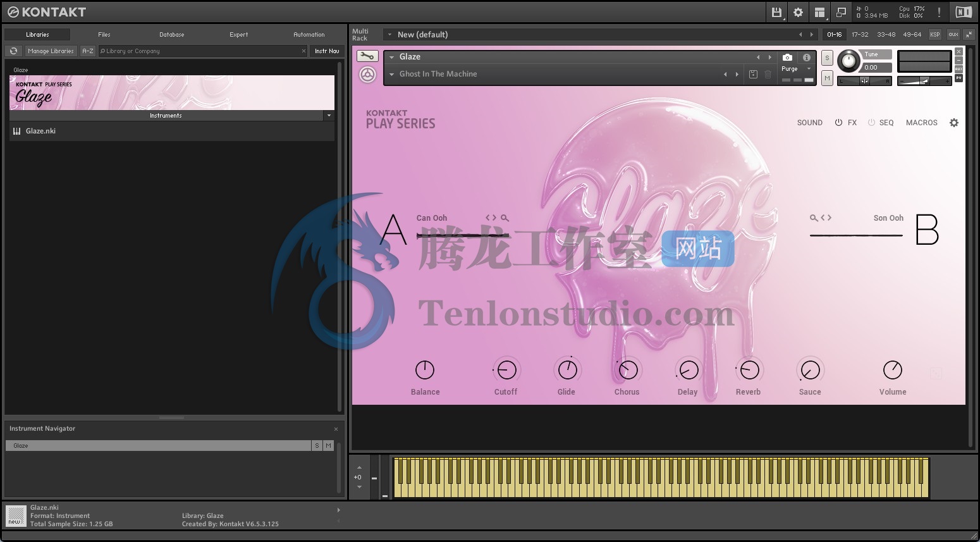Load previous Glaze instrument arrow
Image resolution: width=980 pixels, height=542 pixels.
click(758, 57)
